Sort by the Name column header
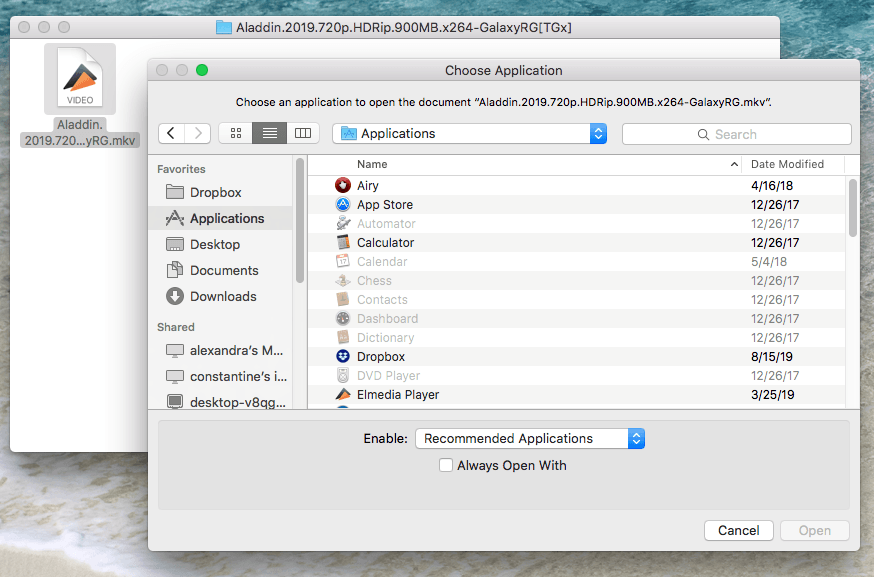The width and height of the screenshot is (874, 577). (x=540, y=164)
